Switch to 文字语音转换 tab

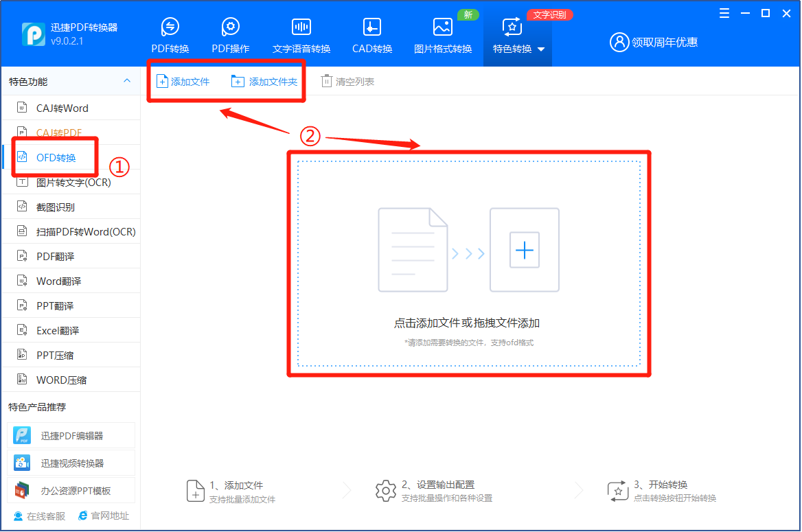click(x=301, y=35)
